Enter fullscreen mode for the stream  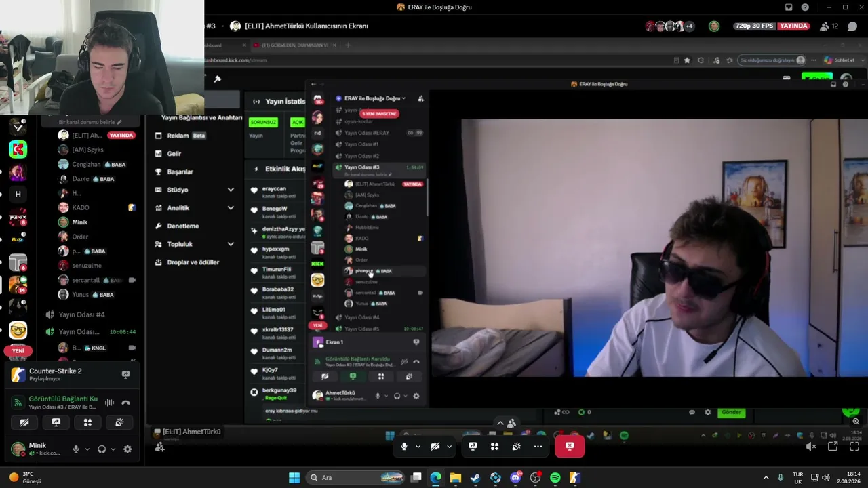(854, 447)
